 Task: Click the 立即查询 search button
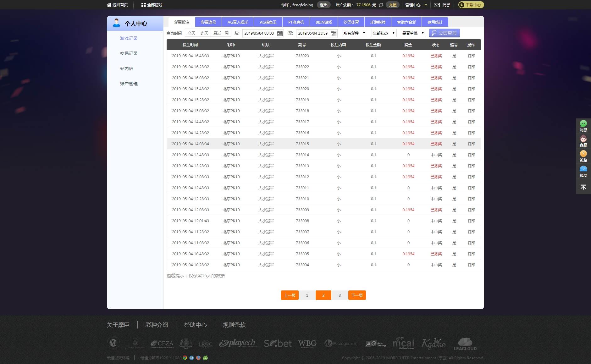(x=444, y=33)
